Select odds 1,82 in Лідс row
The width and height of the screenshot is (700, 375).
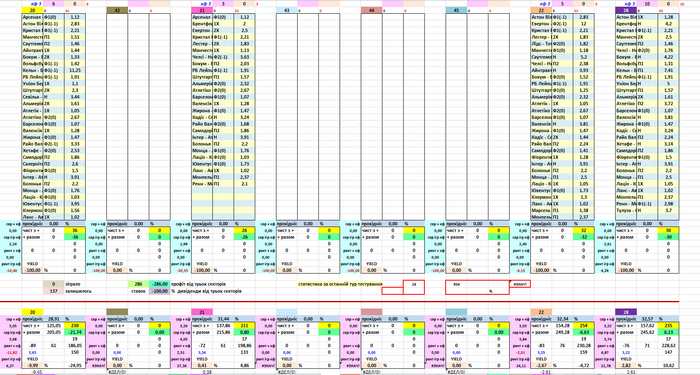[583, 44]
